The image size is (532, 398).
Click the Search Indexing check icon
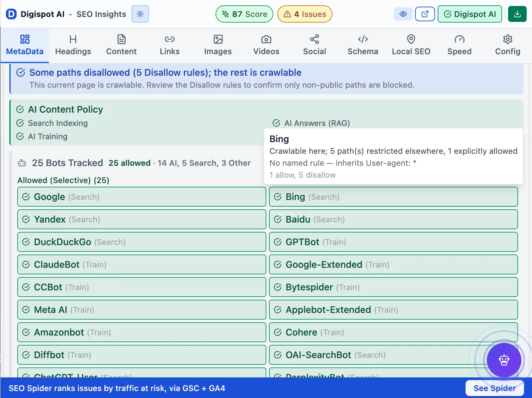[20, 123]
